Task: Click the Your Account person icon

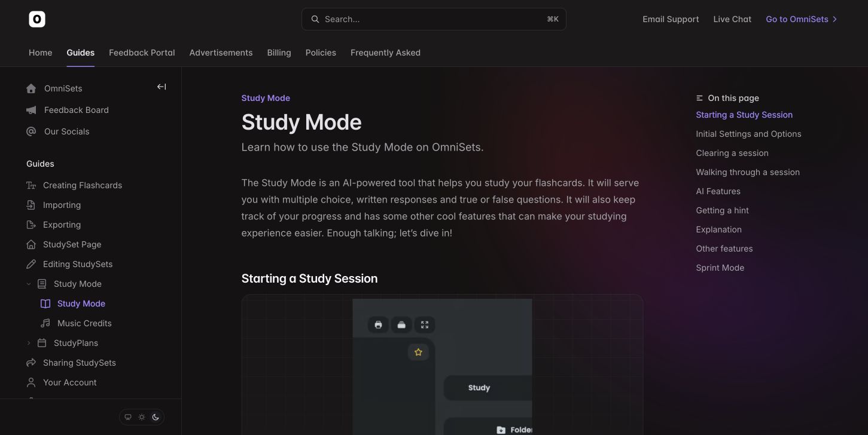Action: 31,382
